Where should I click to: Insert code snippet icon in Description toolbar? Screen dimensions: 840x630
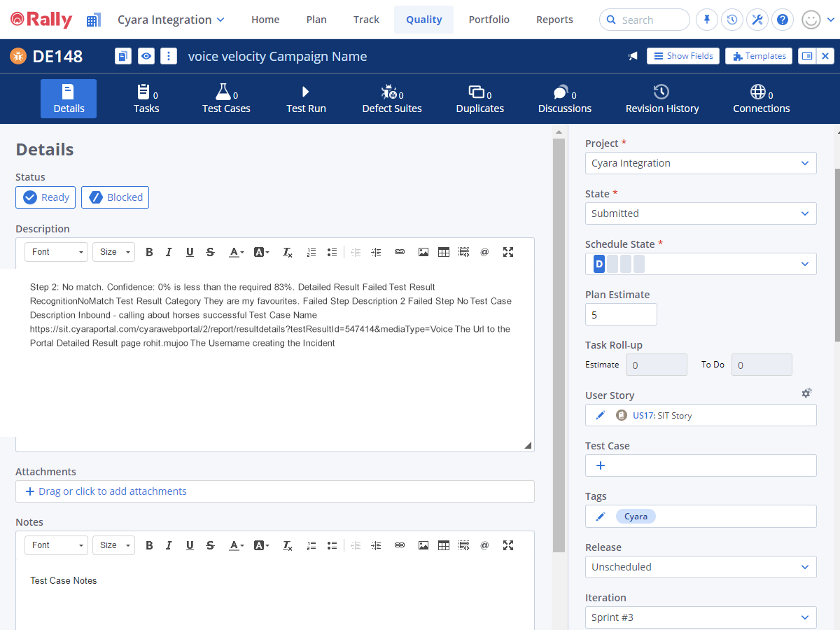[x=464, y=252]
